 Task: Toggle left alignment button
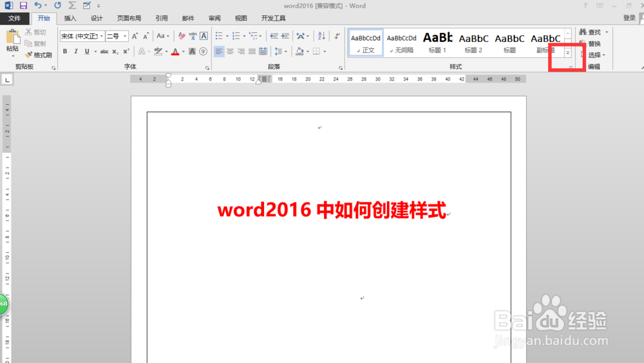219,51
